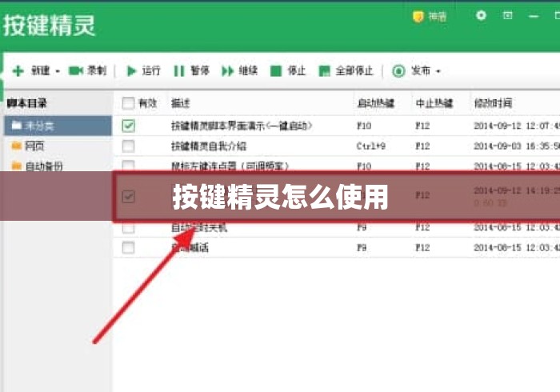Pause the script using the 暂停 icon
This screenshot has width=560, height=392.
[179, 71]
